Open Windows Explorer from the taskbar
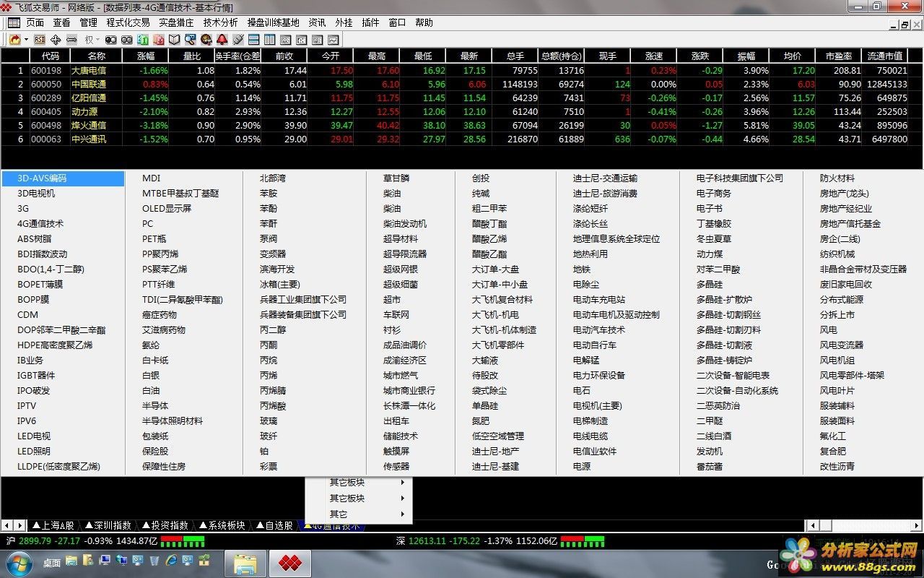 tap(245, 563)
